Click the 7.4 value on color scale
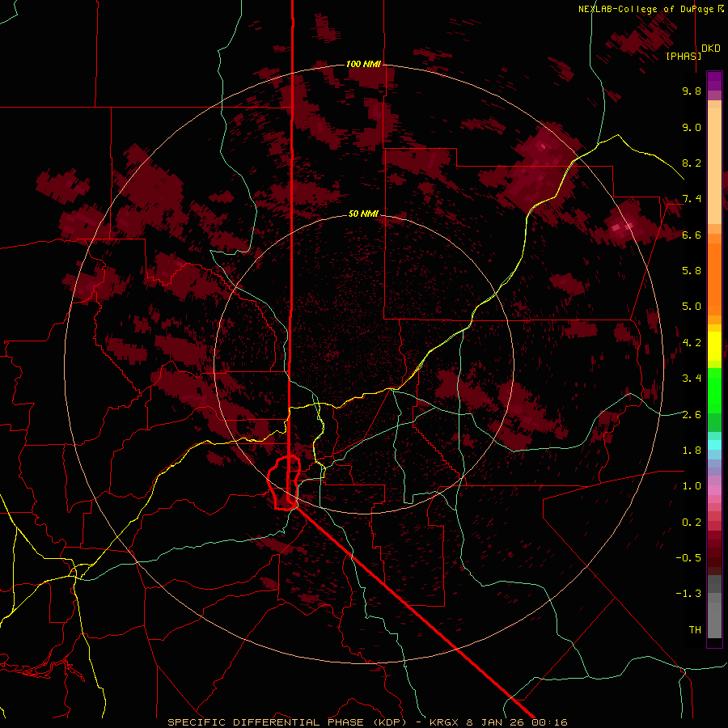Screen dimensions: 728x728 pos(692,199)
